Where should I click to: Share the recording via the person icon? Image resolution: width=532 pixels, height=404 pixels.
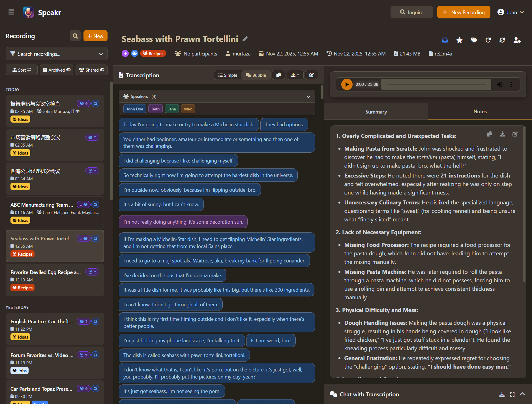coord(517,40)
